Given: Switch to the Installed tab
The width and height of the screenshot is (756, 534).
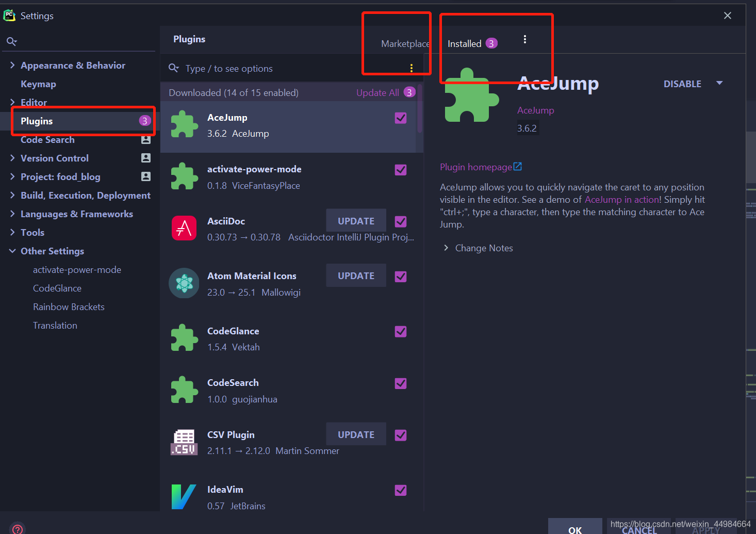Looking at the screenshot, I should 465,44.
